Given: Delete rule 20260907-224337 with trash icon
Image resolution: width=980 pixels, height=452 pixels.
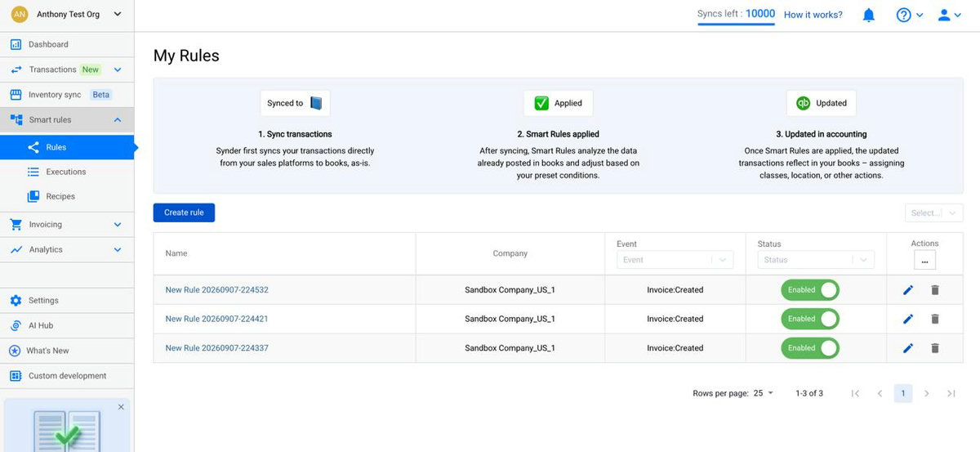Looking at the screenshot, I should tap(935, 348).
